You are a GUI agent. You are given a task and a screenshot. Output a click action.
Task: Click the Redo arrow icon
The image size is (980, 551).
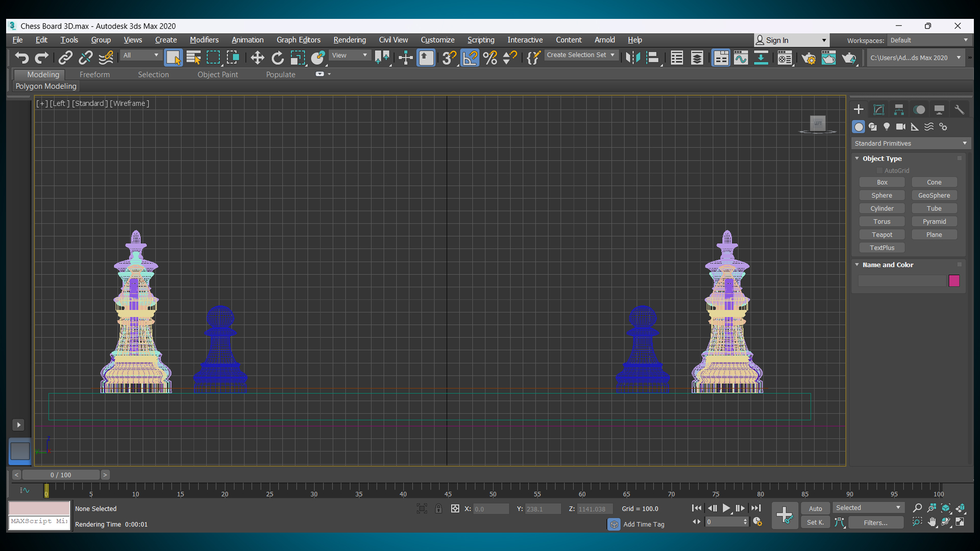coord(42,58)
